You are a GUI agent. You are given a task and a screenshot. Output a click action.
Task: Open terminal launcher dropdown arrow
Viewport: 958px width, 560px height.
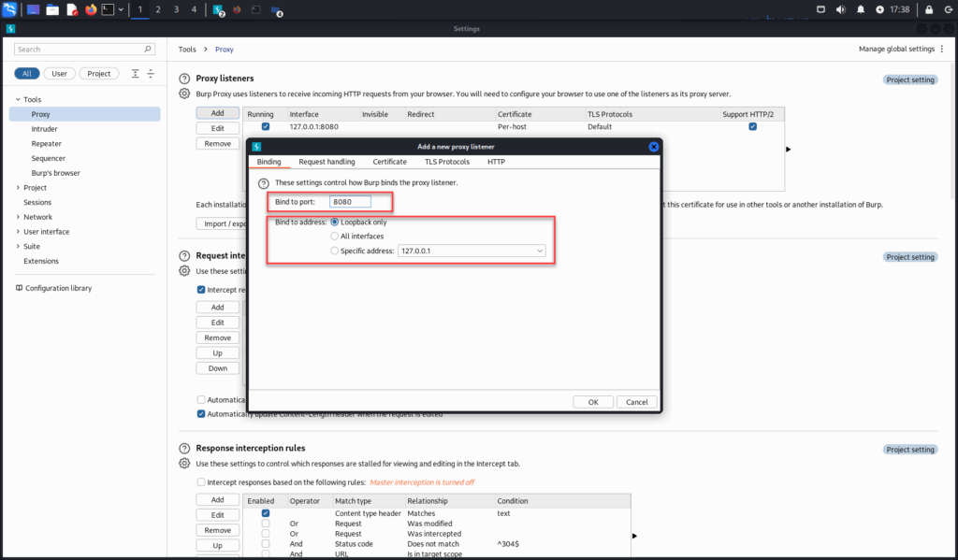121,9
